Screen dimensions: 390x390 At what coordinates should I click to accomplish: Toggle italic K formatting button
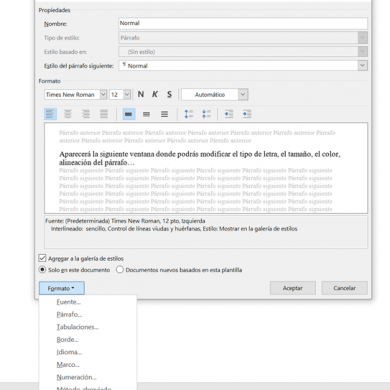coord(155,94)
